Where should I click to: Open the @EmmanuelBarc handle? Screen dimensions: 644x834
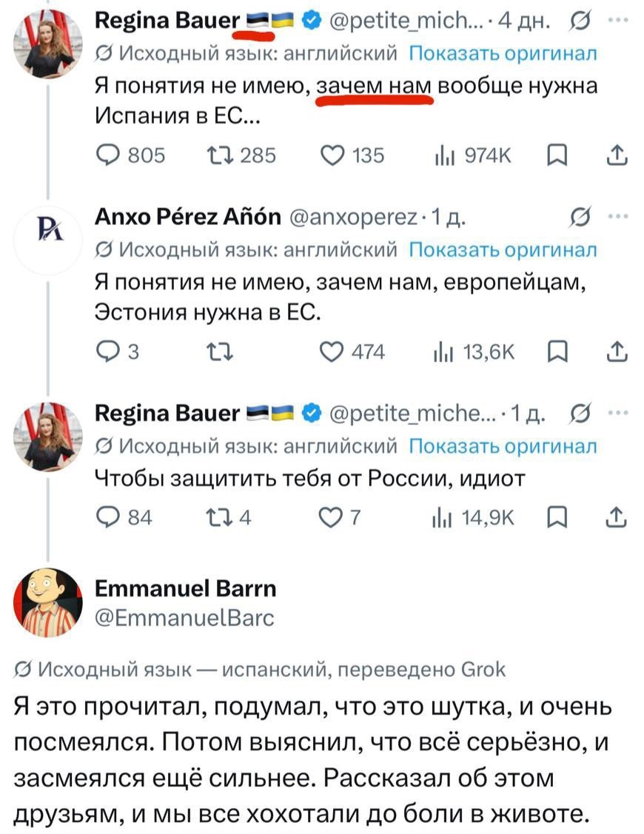(184, 618)
